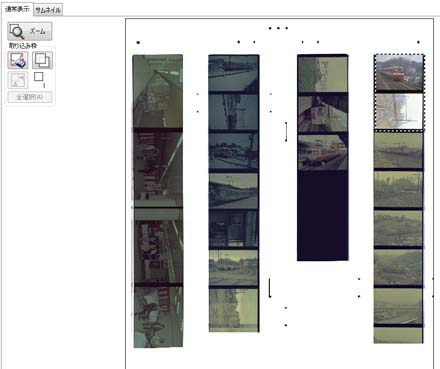The image size is (440, 369).
Task: Click the ズーム magnifier zoom button
Action: 30,31
